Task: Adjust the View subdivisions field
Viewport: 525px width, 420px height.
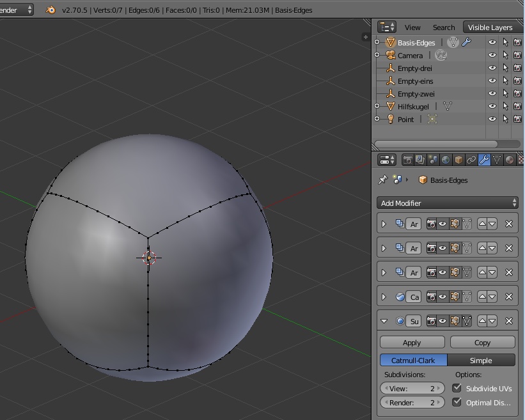Action: click(412, 388)
